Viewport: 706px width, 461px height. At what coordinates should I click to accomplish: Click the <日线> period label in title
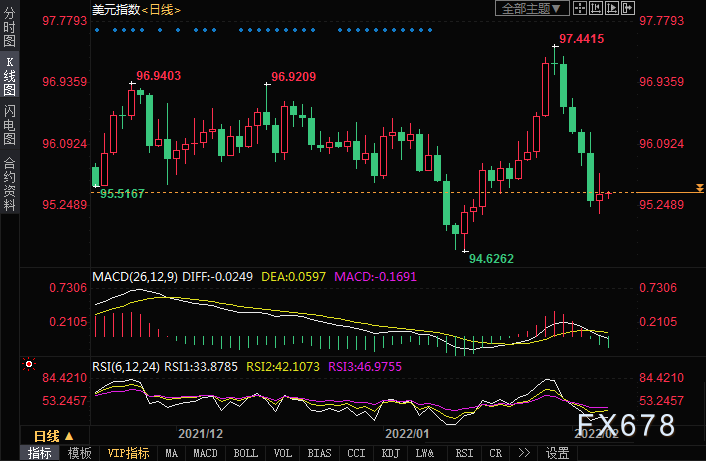tap(161, 9)
